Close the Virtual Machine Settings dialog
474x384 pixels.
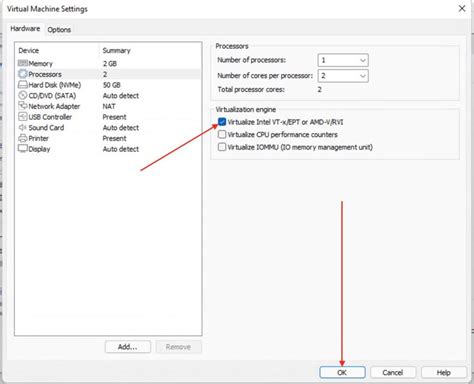(462, 8)
